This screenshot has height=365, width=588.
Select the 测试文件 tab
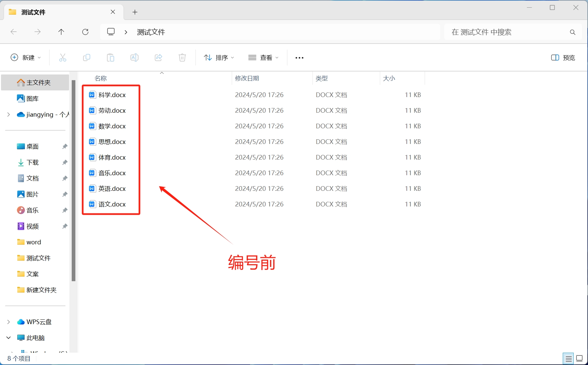point(33,12)
